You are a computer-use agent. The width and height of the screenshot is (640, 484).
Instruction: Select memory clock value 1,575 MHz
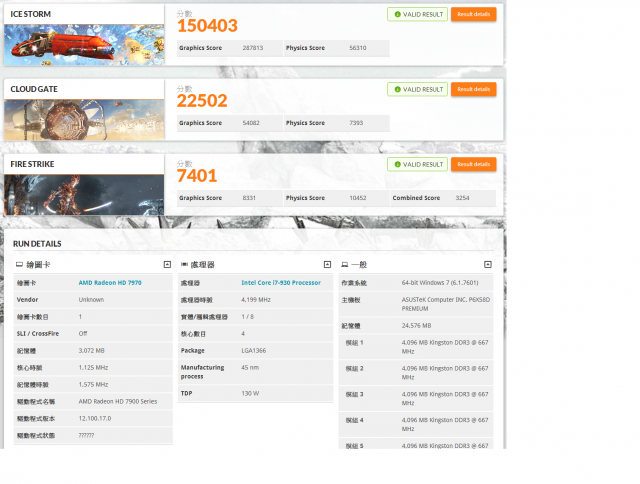(x=93, y=385)
